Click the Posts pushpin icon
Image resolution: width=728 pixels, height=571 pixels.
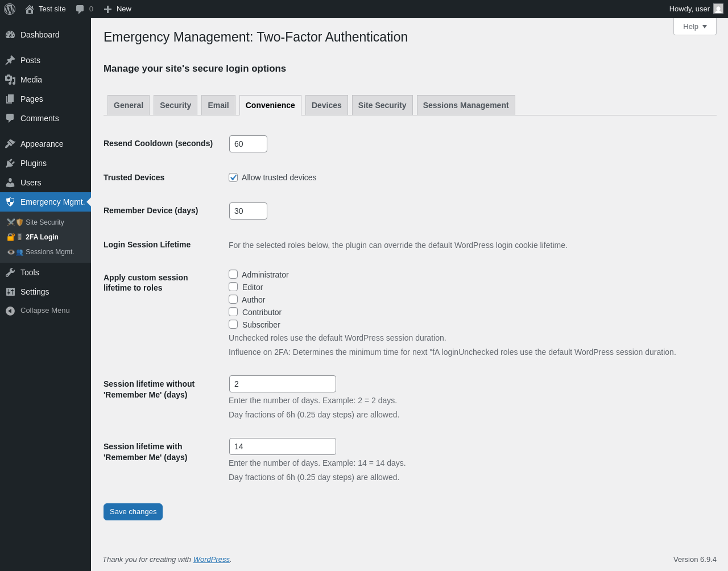pyautogui.click(x=10, y=60)
